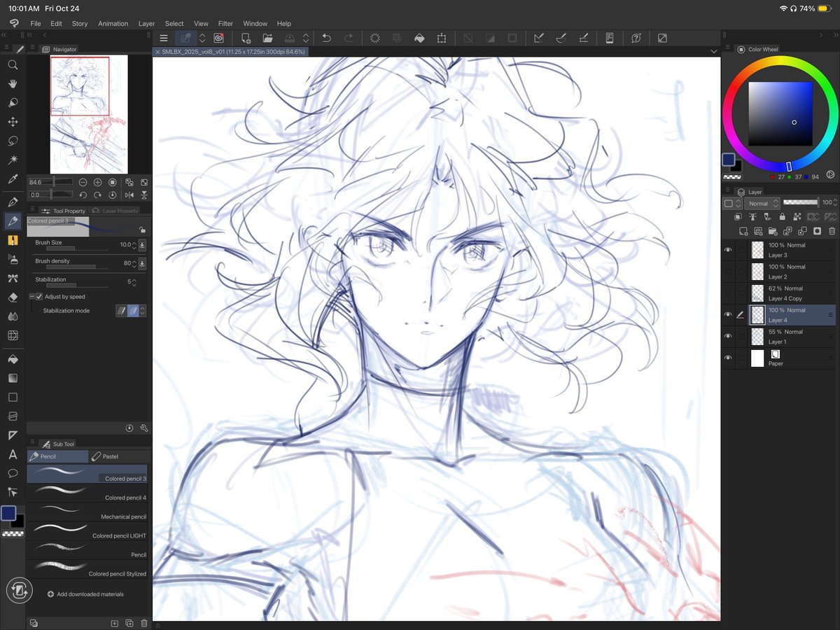
Task: Activate the Eraser tool
Action: 13,296
